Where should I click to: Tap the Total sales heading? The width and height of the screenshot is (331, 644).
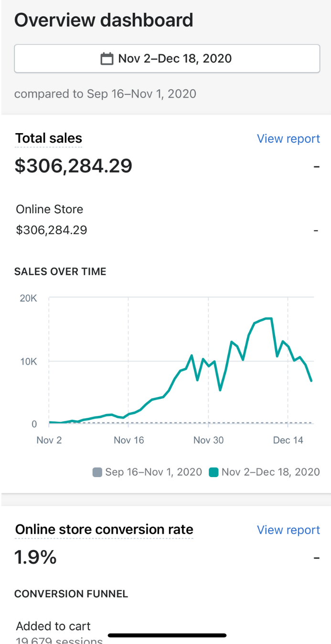tap(49, 138)
